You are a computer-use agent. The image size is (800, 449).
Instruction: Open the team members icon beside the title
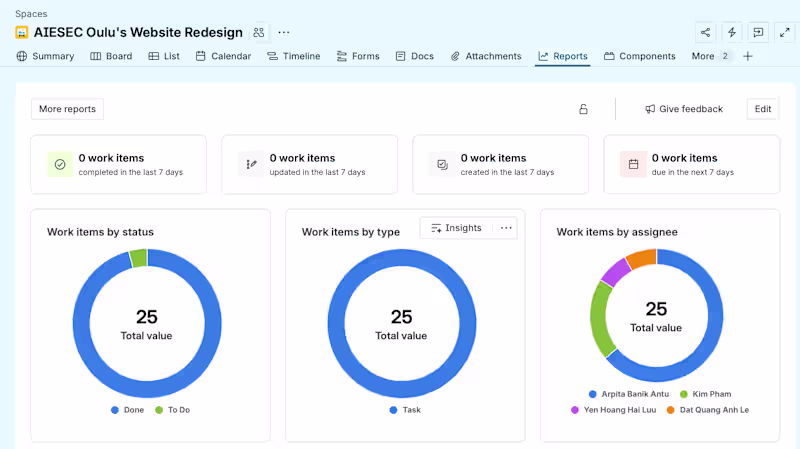tap(259, 33)
